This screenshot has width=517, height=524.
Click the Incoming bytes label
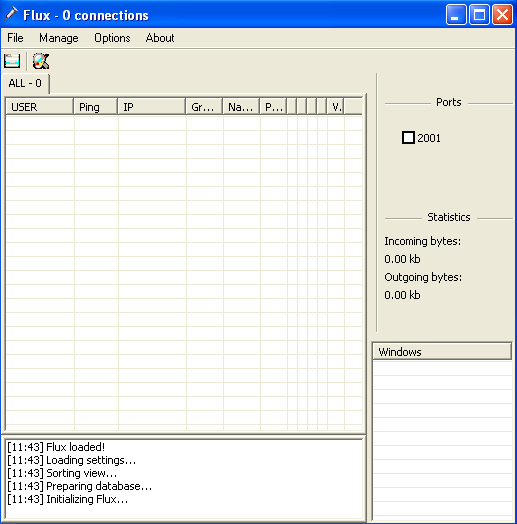tap(422, 241)
